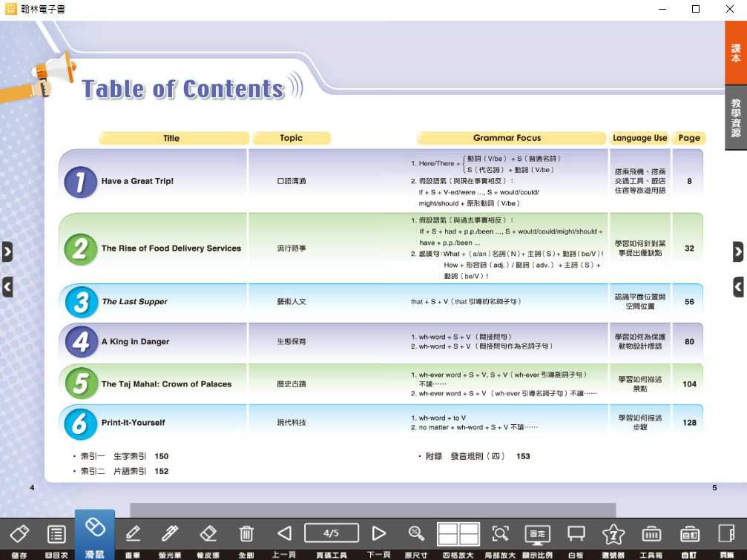Switch to the 教學資源 side tab
Screen dimensions: 747x560
tap(736, 118)
